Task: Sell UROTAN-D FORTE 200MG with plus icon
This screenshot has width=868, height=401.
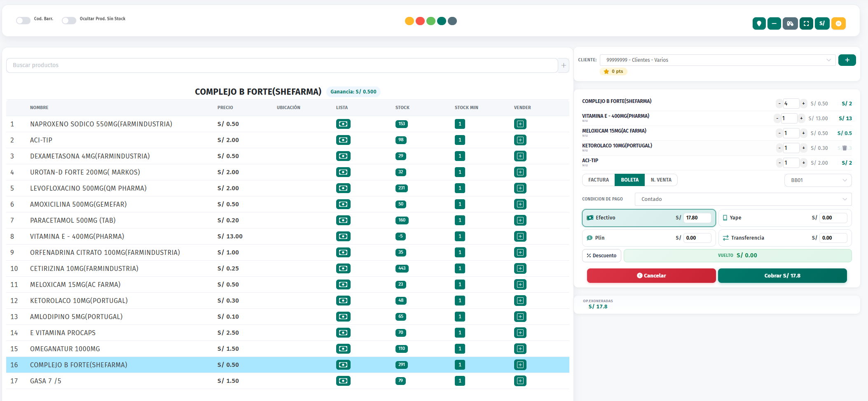Action: pyautogui.click(x=520, y=172)
